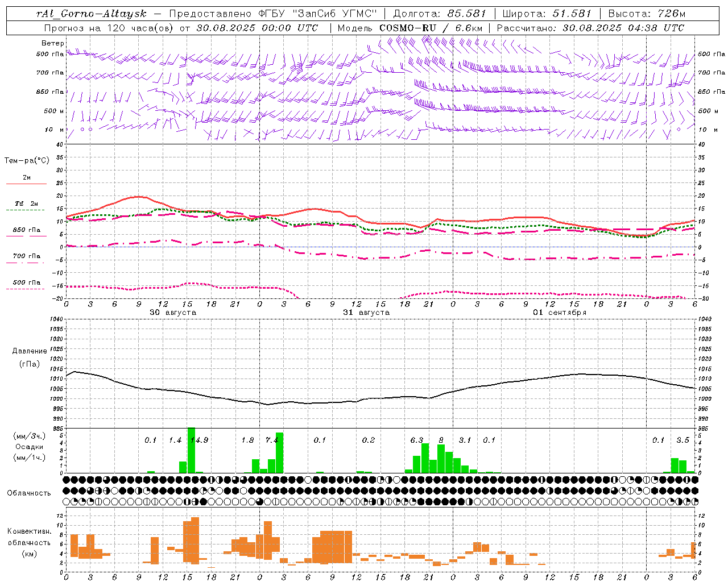Select the date label 01 сентября
Image resolution: width=728 pixels, height=582 pixels.
click(560, 313)
